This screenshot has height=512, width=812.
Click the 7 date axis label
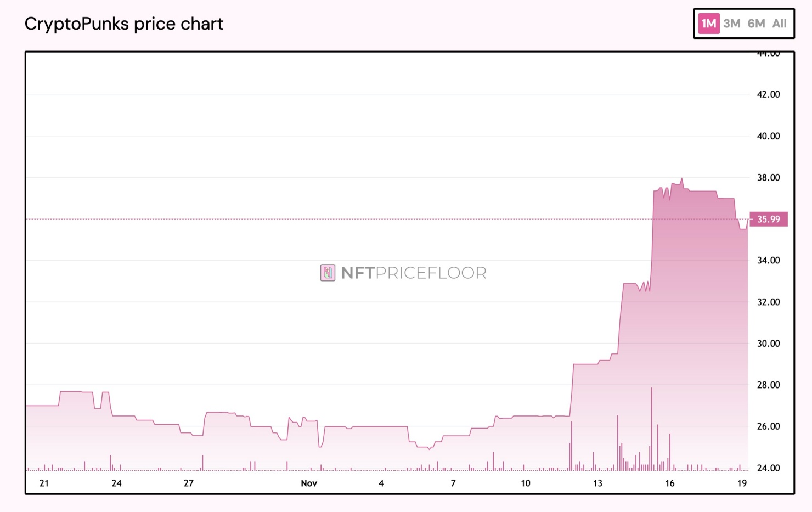(x=453, y=483)
